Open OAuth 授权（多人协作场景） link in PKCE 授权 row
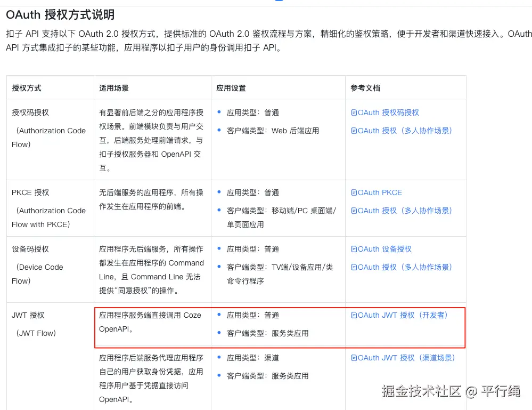 pos(402,211)
